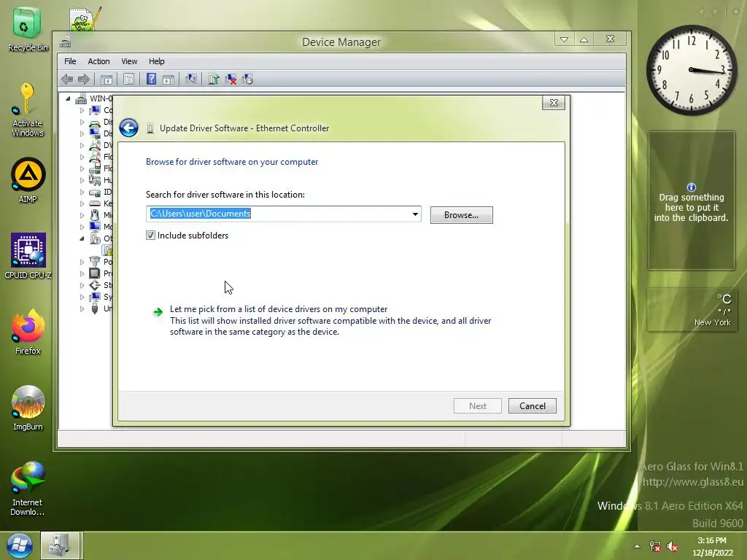Launch the ImgBurn desktop icon
The image size is (747, 560).
[x=28, y=408]
